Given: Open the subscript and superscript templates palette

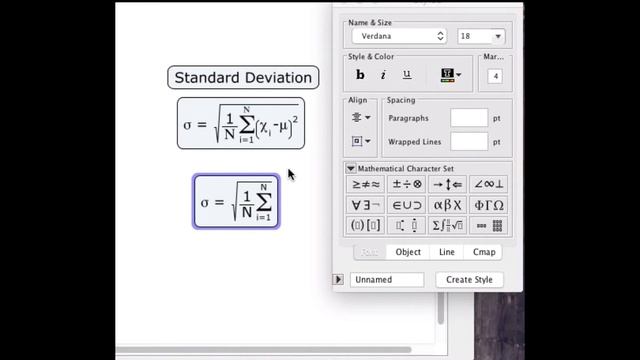Looking at the screenshot, I should pos(407,225).
